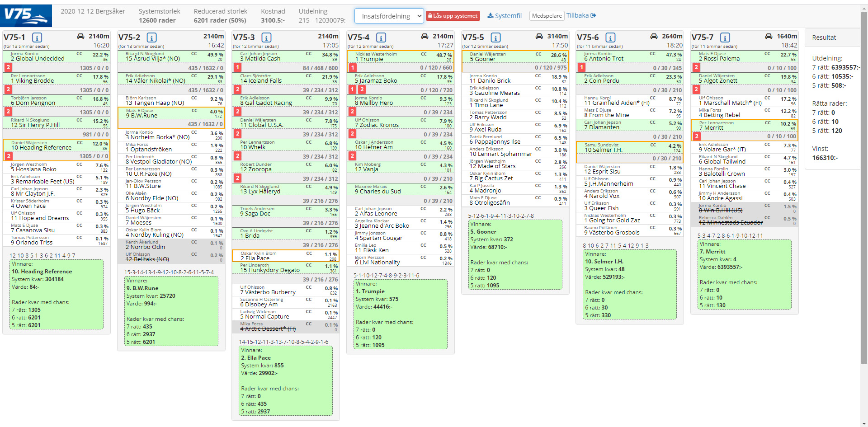The height and width of the screenshot is (427, 868).
Task: Click the vertical page scrollbar
Action: pyautogui.click(x=864, y=188)
